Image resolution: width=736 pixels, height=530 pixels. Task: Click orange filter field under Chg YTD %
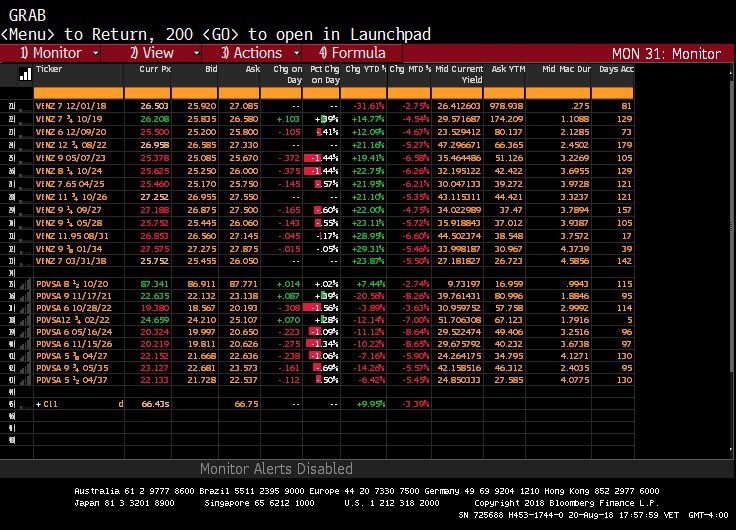pyautogui.click(x=364, y=93)
